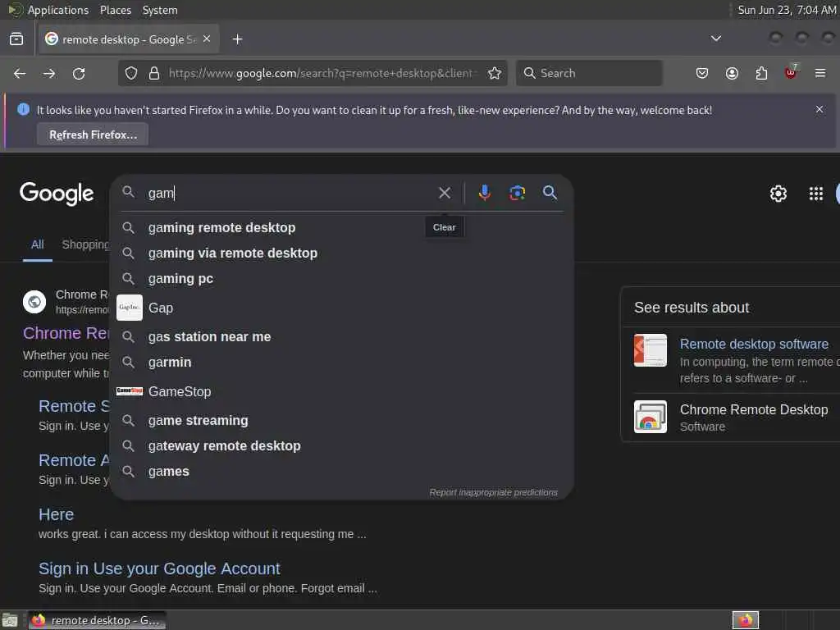The image size is (840, 630).
Task: Open the Here sitelink result
Action: [x=57, y=514]
